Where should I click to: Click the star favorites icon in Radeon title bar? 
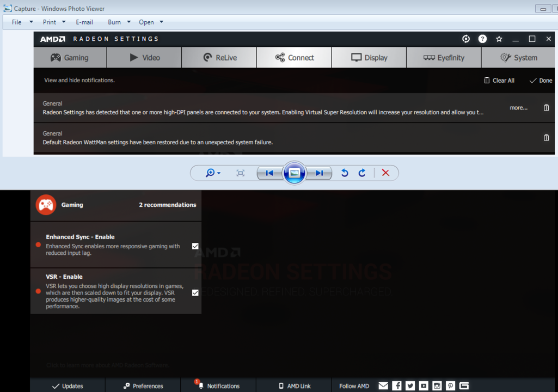[499, 39]
